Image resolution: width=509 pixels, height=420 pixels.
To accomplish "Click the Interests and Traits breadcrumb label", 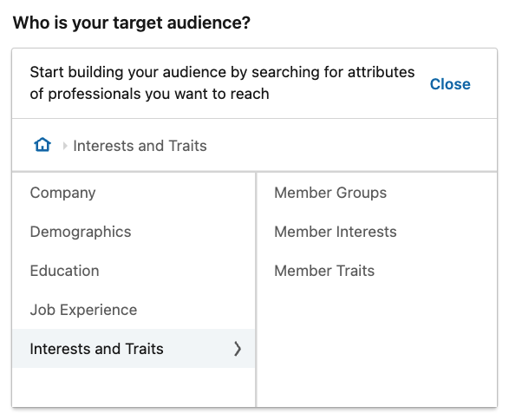I will pyautogui.click(x=140, y=146).
